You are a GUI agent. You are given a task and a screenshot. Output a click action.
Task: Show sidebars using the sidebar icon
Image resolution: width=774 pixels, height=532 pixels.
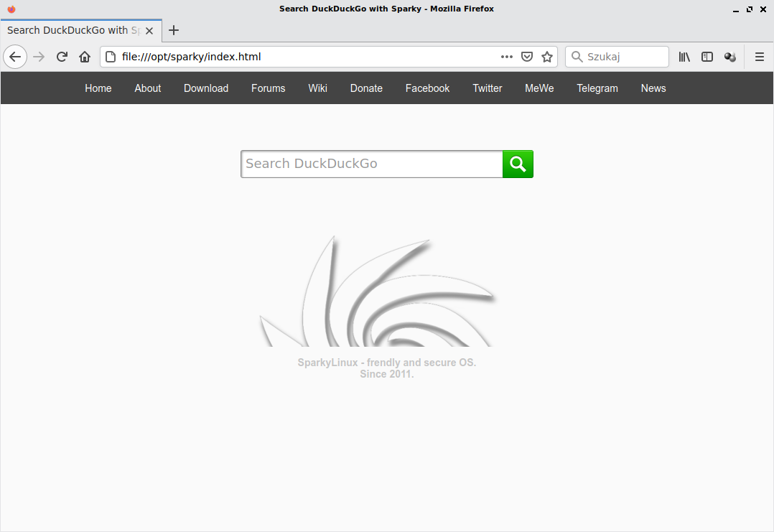pyautogui.click(x=707, y=57)
